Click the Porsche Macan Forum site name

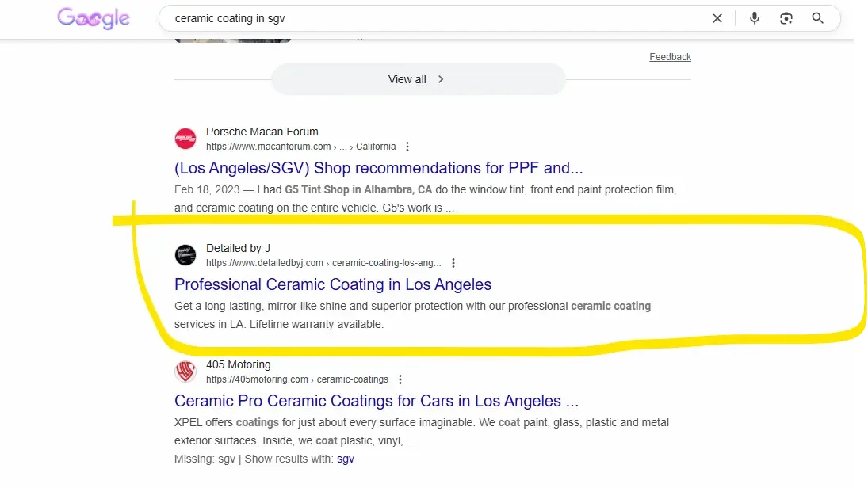[262, 132]
